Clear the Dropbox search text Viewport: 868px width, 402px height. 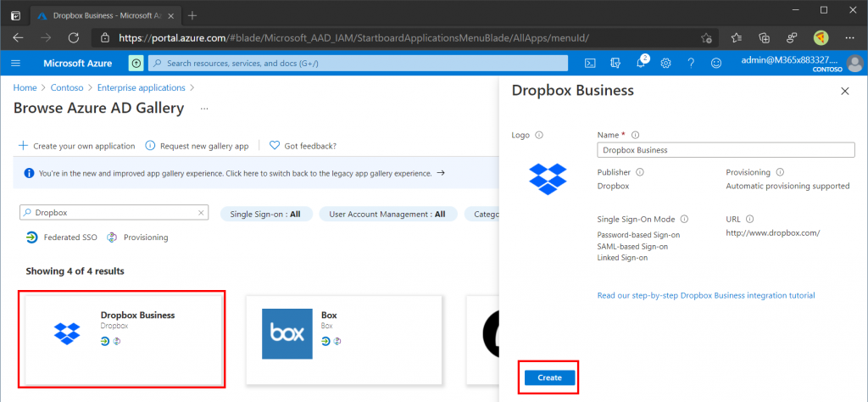pyautogui.click(x=202, y=213)
